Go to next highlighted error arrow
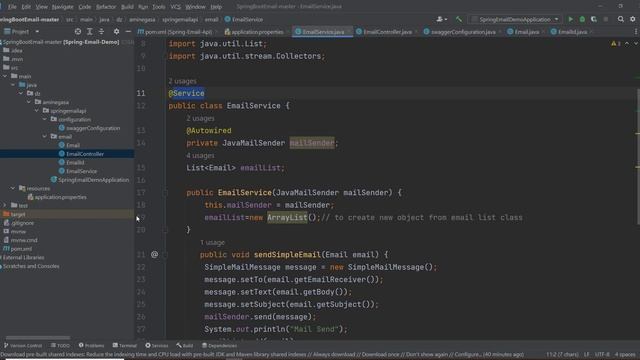The width and height of the screenshot is (640, 360). click(x=636, y=43)
